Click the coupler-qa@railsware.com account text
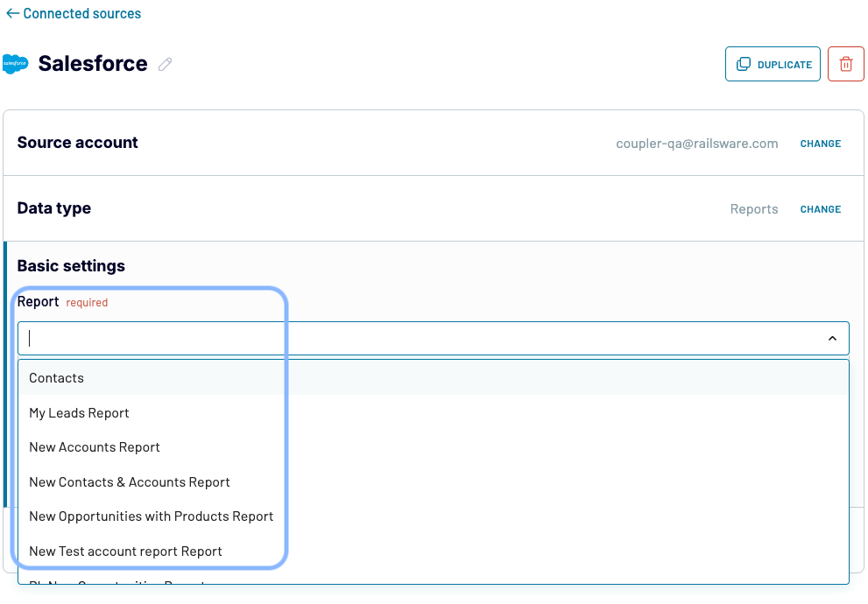 (x=697, y=144)
